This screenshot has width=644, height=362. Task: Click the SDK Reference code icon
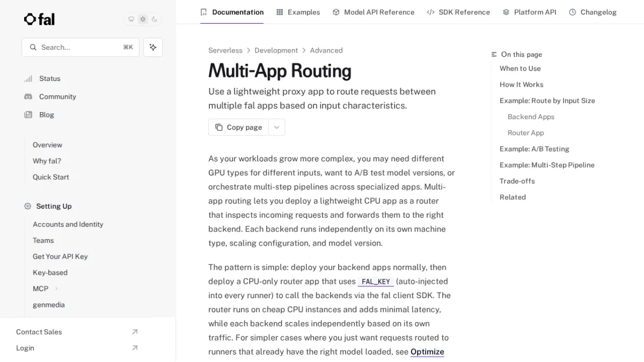point(430,12)
